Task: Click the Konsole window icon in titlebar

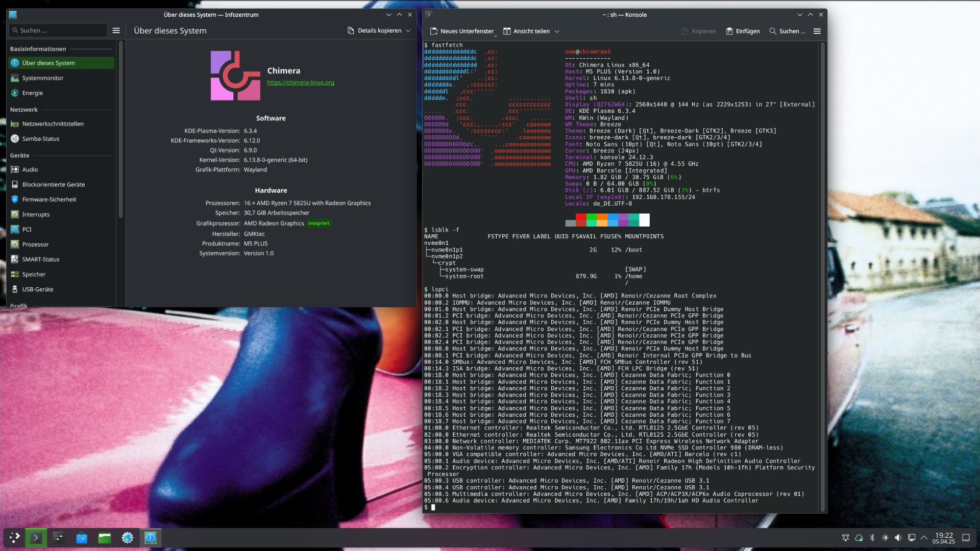Action: (x=429, y=14)
